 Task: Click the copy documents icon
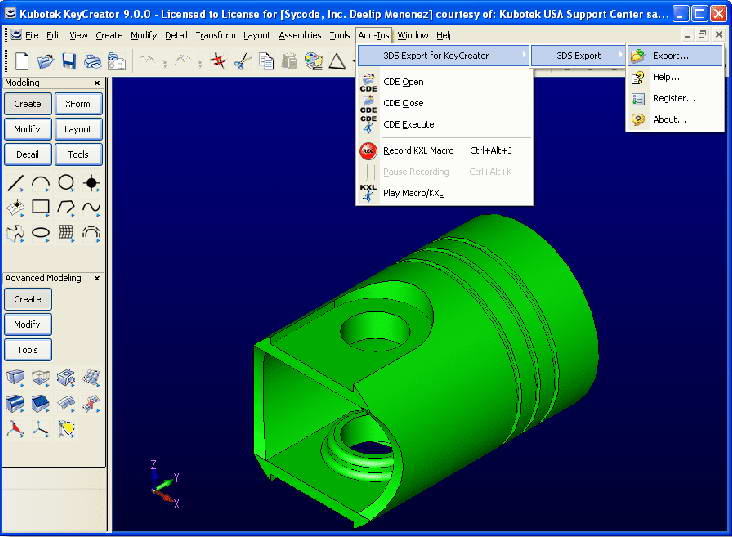(x=266, y=61)
